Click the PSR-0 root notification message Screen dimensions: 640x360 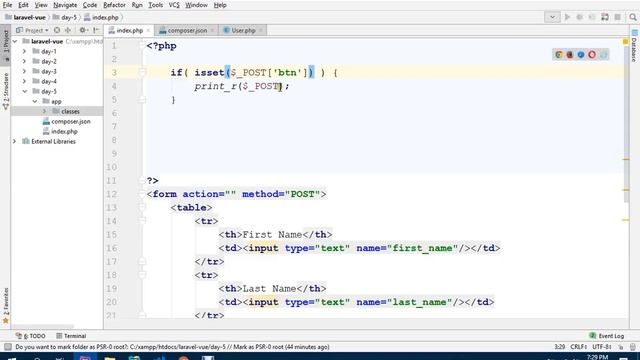click(x=172, y=347)
